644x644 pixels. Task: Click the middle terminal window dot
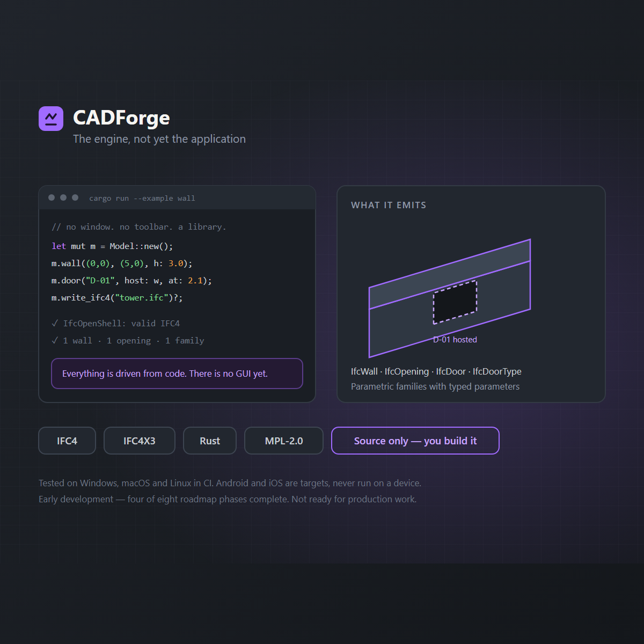point(63,197)
